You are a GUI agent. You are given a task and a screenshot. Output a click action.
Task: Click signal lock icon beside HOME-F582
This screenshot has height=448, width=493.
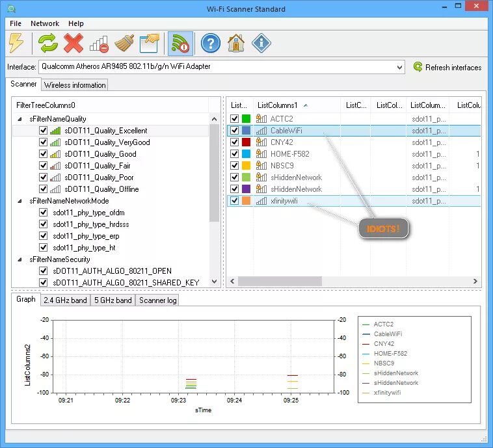click(x=261, y=153)
